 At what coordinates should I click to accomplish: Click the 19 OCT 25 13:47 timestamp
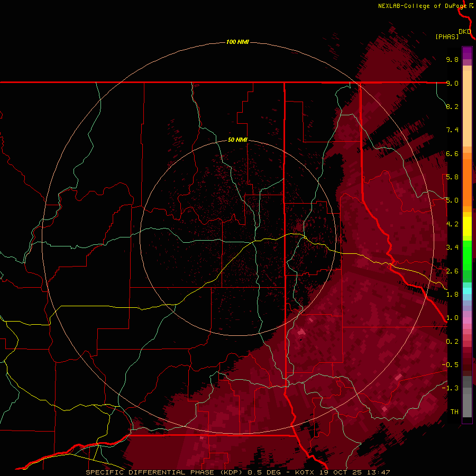coord(354,472)
